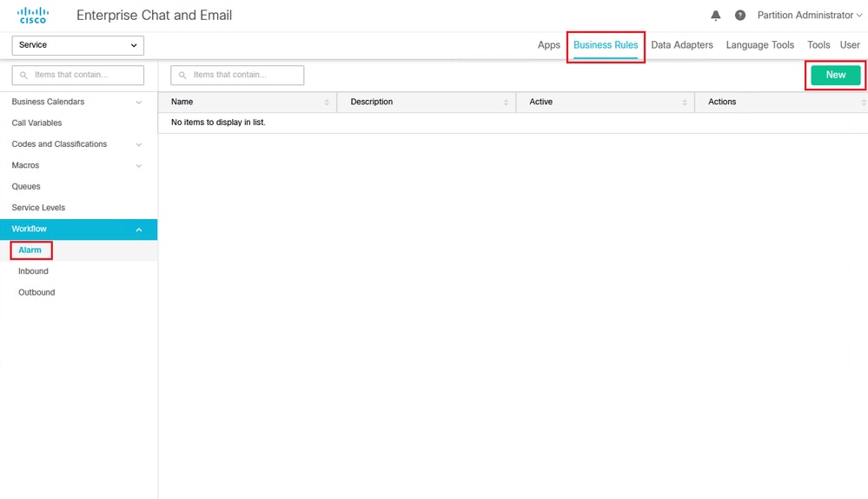Open the Partition Administrator user menu
868x499 pixels.
[809, 15]
